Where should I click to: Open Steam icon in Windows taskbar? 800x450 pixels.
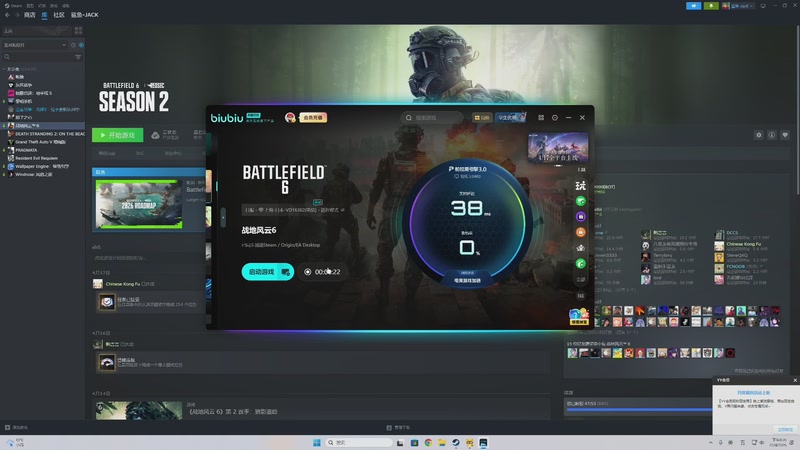pos(456,442)
